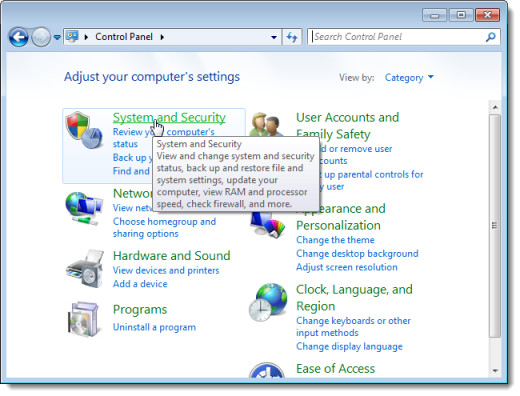Maximize the Control Panel window
The image size is (520, 396).
pyautogui.click(x=461, y=15)
